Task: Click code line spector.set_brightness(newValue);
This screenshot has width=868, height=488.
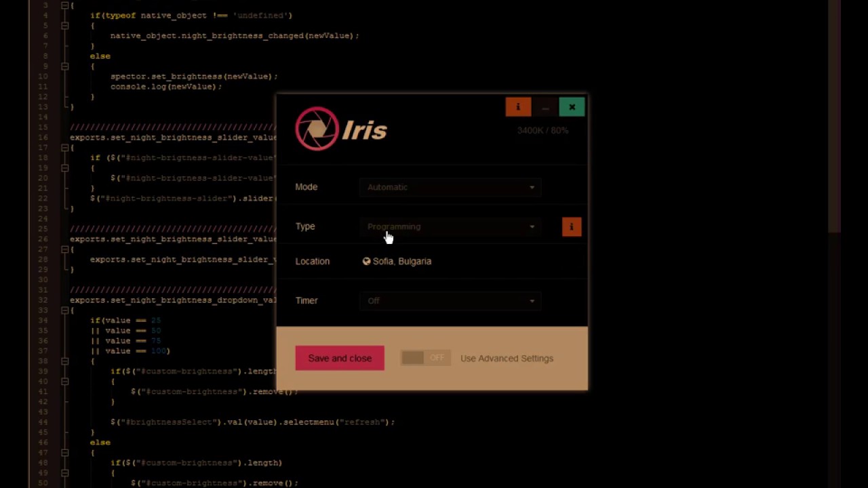Action: tap(194, 77)
